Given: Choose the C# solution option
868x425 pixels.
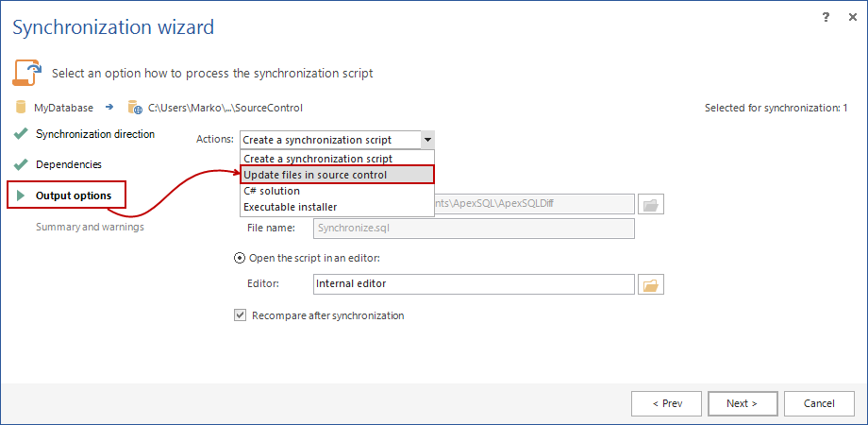Looking at the screenshot, I should point(272,191).
